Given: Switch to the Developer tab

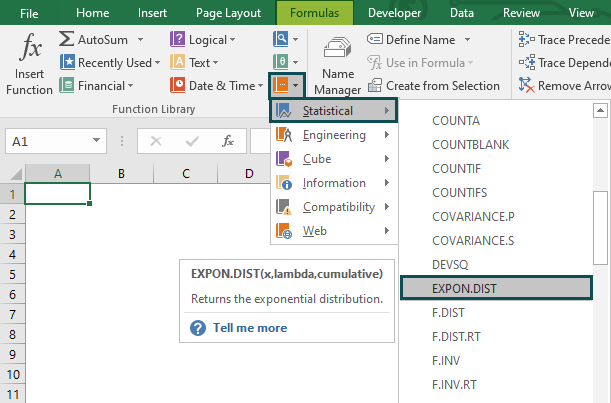Looking at the screenshot, I should tap(394, 13).
